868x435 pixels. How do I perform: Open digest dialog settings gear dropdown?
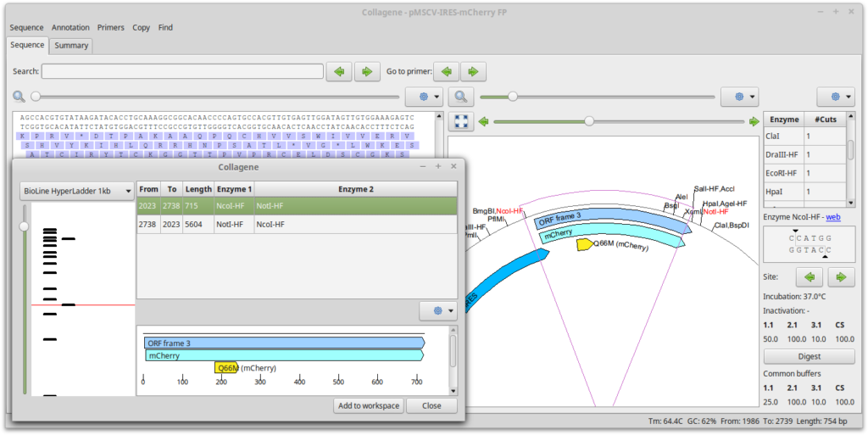tap(438, 311)
